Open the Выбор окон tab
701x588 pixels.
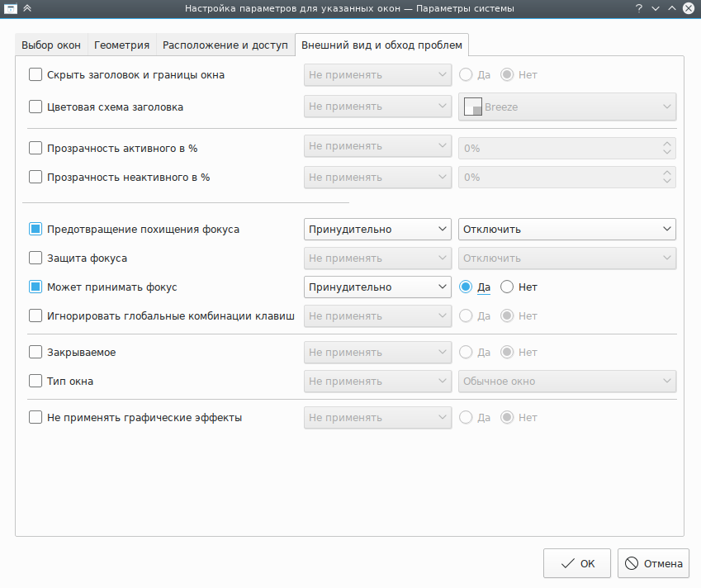coord(51,45)
